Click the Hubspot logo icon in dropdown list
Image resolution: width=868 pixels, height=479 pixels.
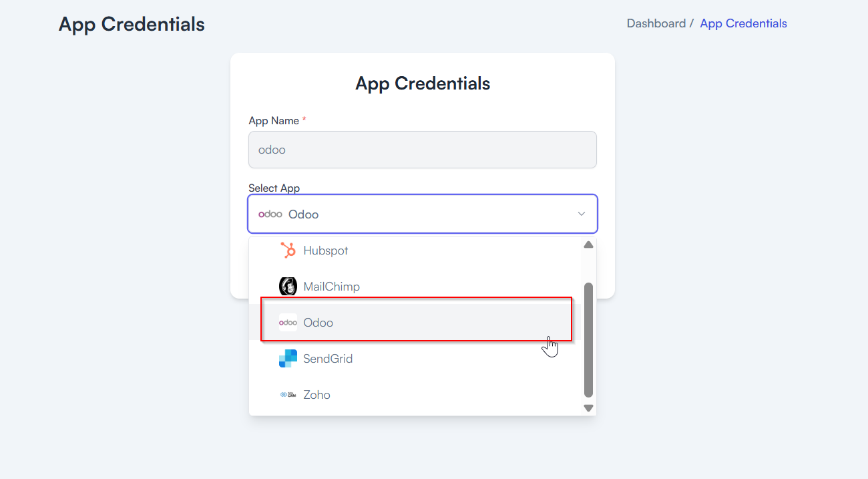pos(288,251)
